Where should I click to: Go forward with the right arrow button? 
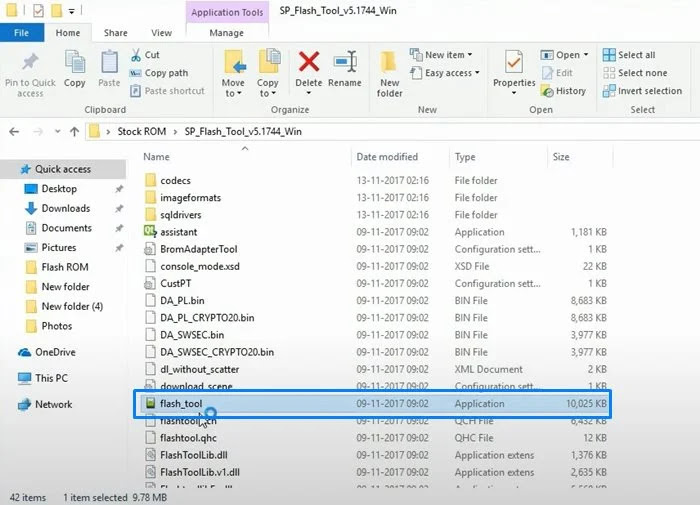(38, 132)
